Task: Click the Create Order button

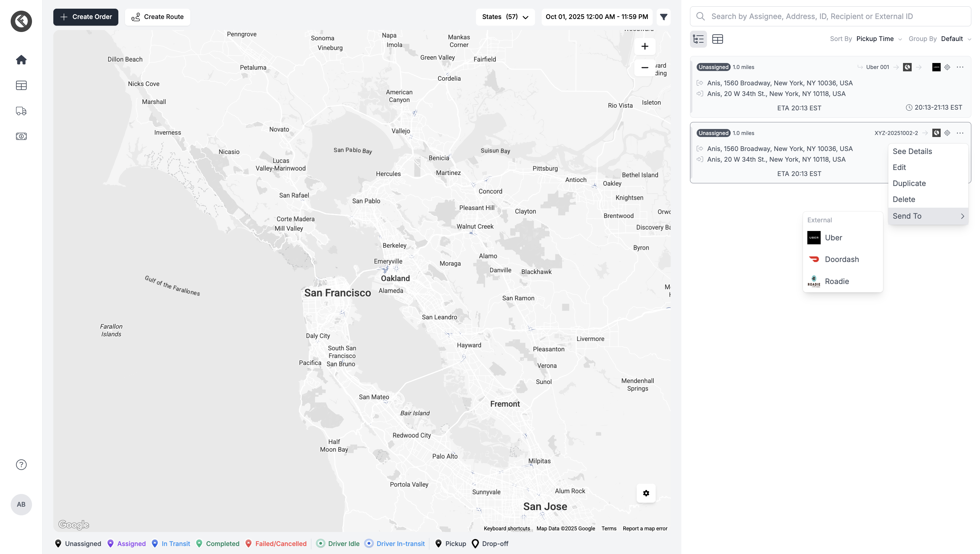Action: coord(86,17)
